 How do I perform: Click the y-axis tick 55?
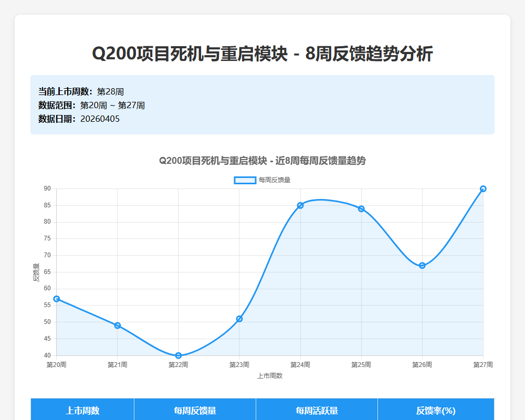click(47, 305)
